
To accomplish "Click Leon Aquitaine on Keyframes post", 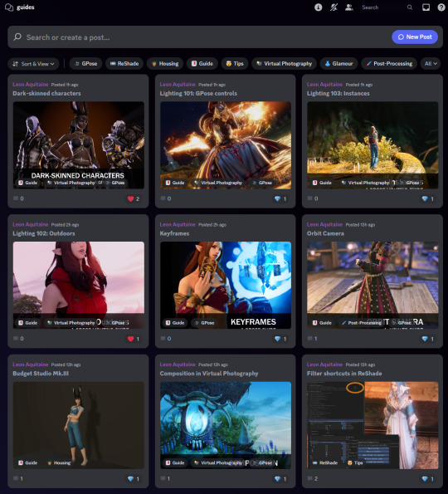I will click(x=178, y=225).
